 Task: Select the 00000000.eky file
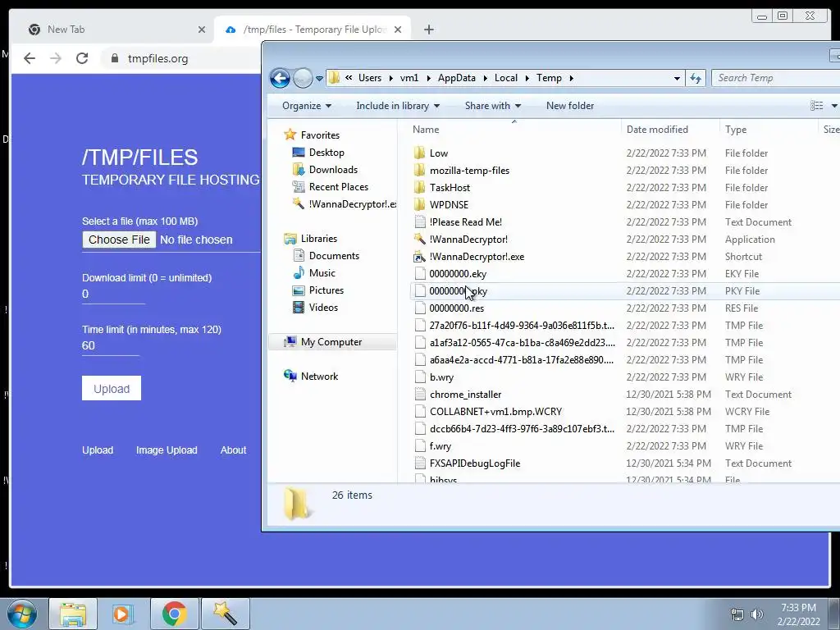coord(458,274)
